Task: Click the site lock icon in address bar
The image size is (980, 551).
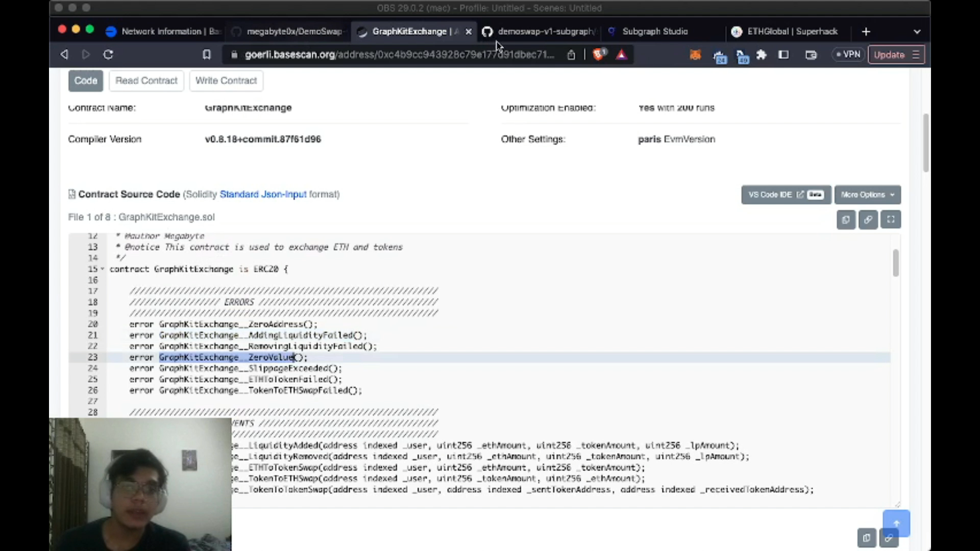Action: (x=234, y=55)
